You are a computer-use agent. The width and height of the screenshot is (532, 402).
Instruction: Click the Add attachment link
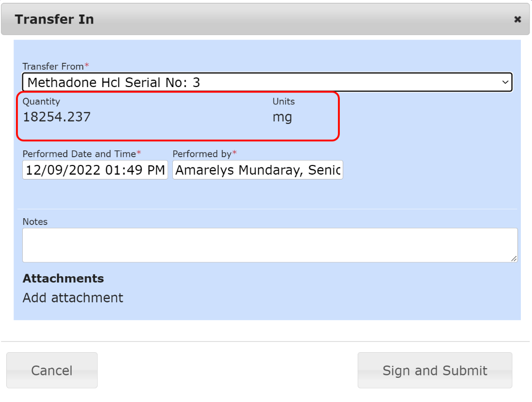click(x=73, y=298)
